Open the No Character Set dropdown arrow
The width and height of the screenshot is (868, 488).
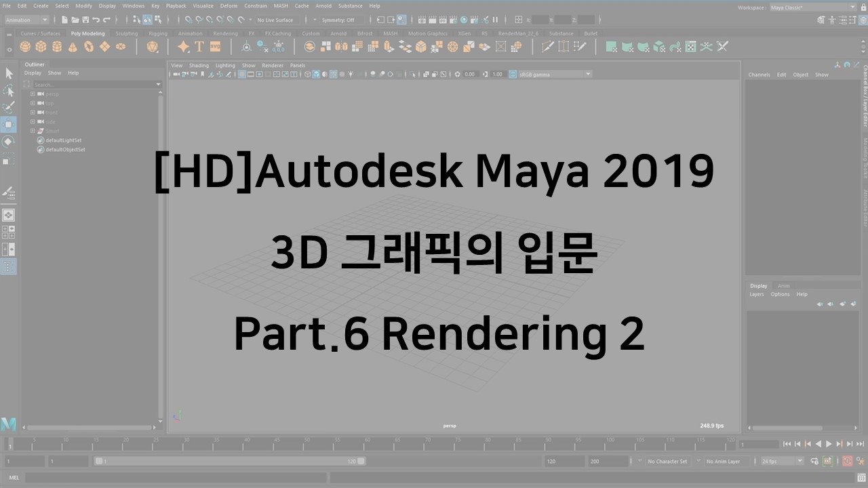[x=639, y=461]
